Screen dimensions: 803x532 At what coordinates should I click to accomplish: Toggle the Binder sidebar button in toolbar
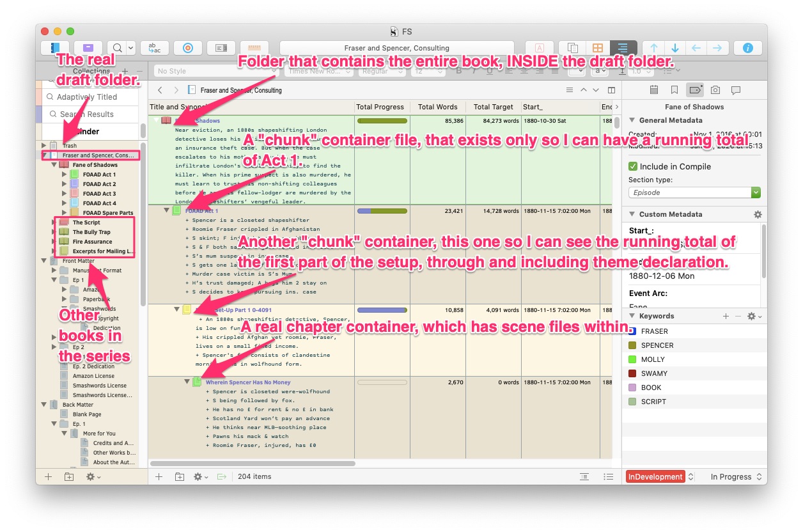tap(54, 48)
